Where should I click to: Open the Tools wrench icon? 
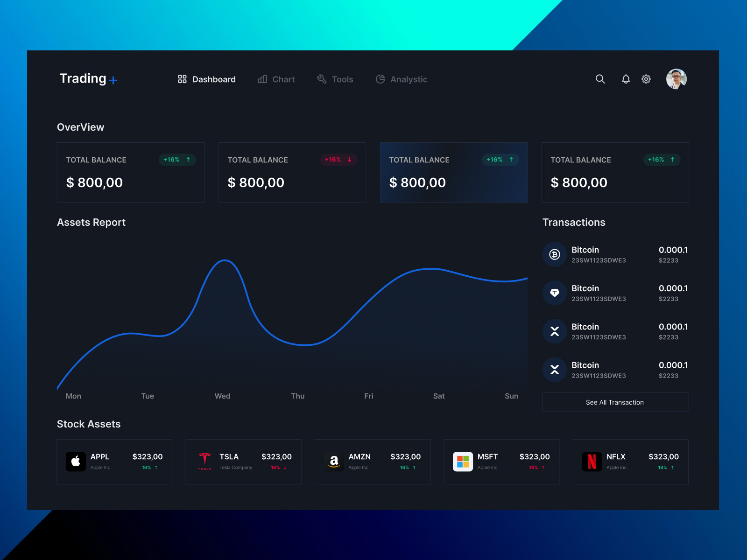tap(322, 79)
